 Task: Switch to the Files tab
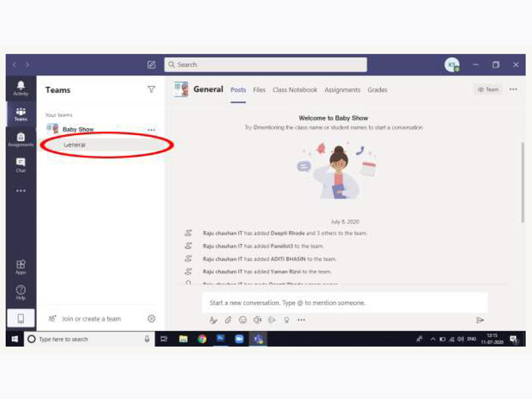pos(259,90)
